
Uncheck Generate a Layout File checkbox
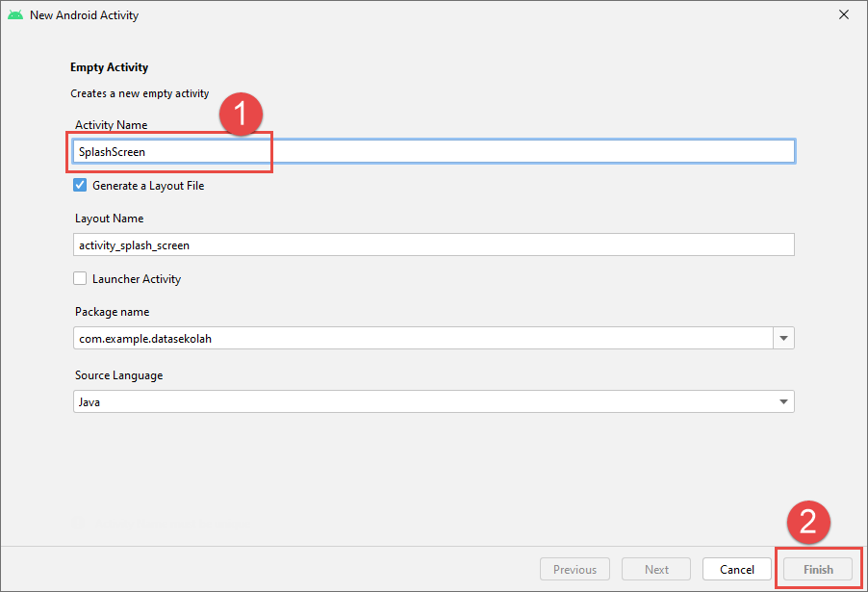(81, 185)
